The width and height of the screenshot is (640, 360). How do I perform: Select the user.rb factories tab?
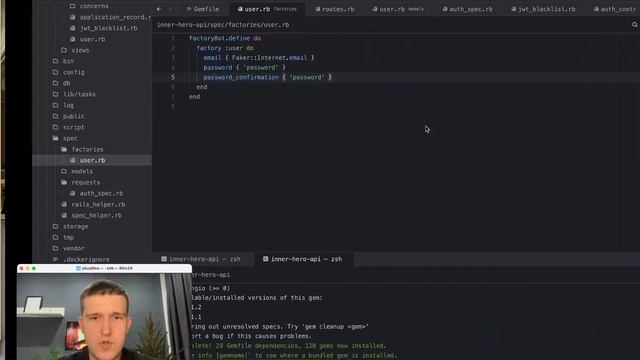(x=267, y=9)
